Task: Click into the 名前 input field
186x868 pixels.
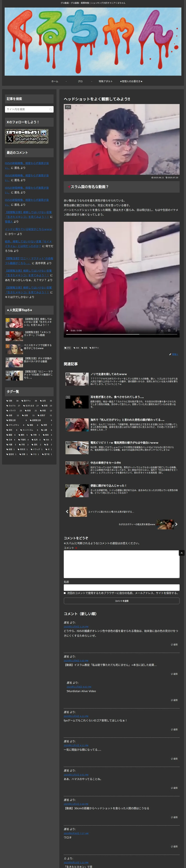Action: click(x=122, y=588)
